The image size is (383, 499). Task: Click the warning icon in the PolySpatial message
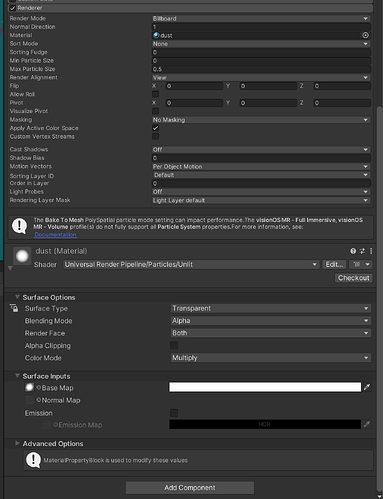19,226
